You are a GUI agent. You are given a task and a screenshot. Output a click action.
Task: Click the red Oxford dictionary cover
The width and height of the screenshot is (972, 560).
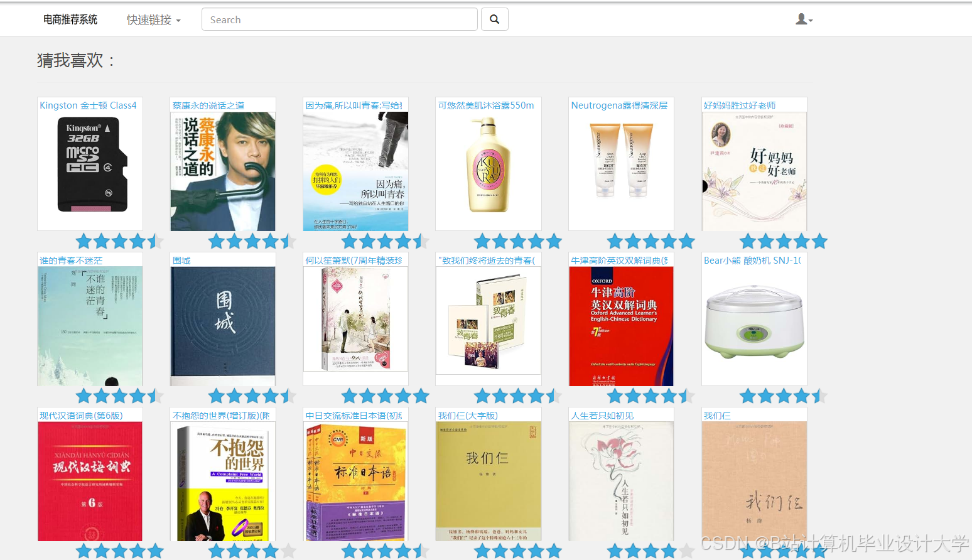point(621,326)
